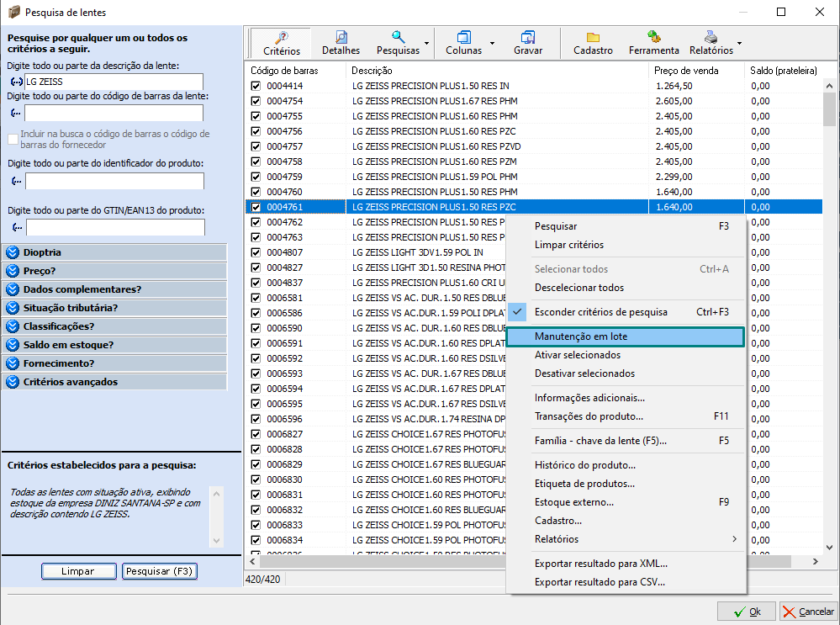Click the Pesquisa de lentes title bar icon

click(x=14, y=12)
